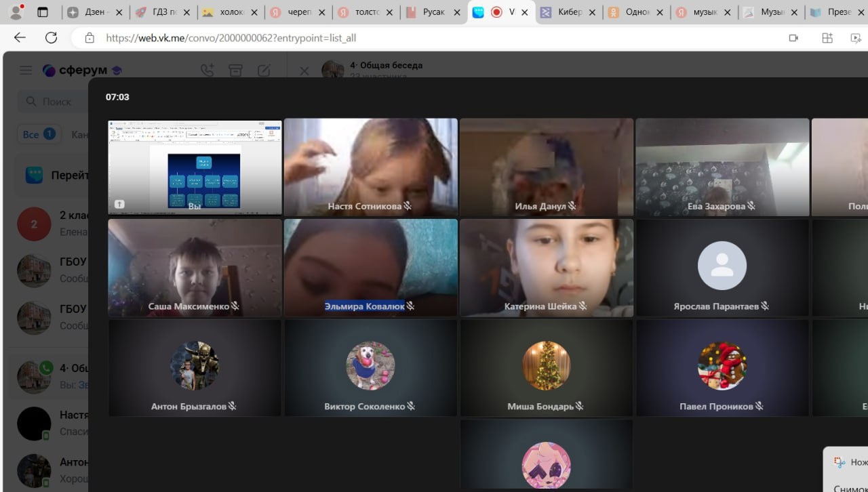
Task: Click Миша Бондарь's Christmas tree avatar
Action: pyautogui.click(x=547, y=366)
